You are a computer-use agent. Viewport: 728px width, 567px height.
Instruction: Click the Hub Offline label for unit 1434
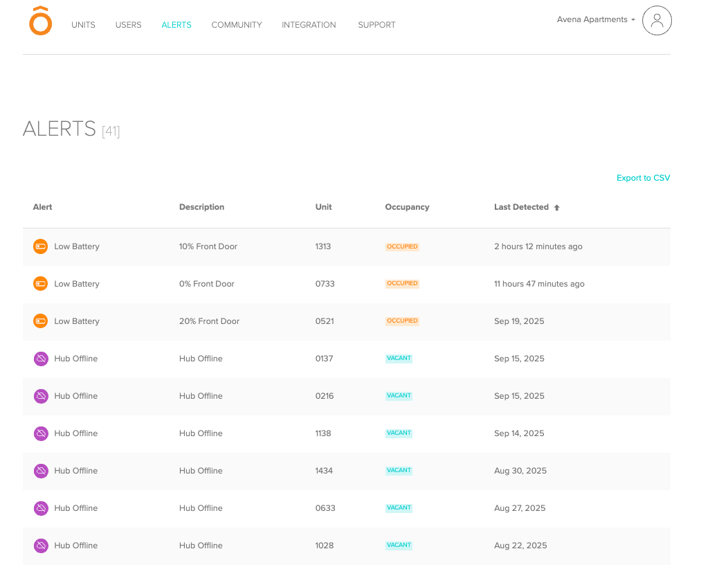(75, 471)
